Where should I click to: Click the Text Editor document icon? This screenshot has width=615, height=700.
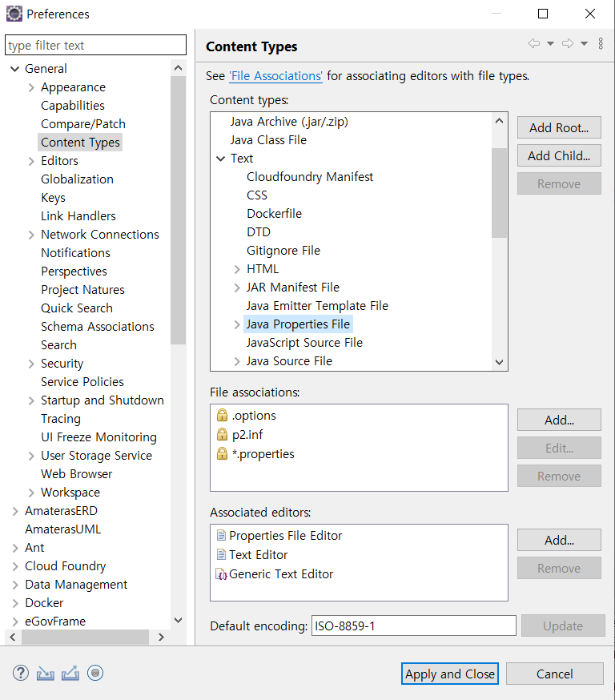pyautogui.click(x=221, y=554)
